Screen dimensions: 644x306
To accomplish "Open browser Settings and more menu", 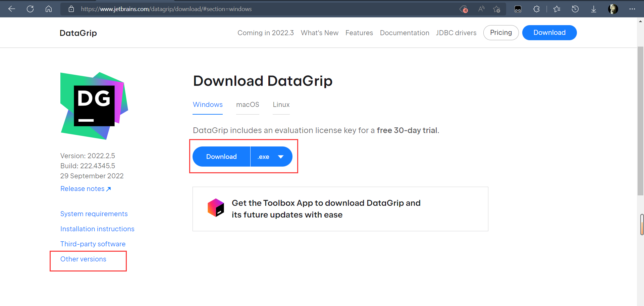I will click(632, 9).
